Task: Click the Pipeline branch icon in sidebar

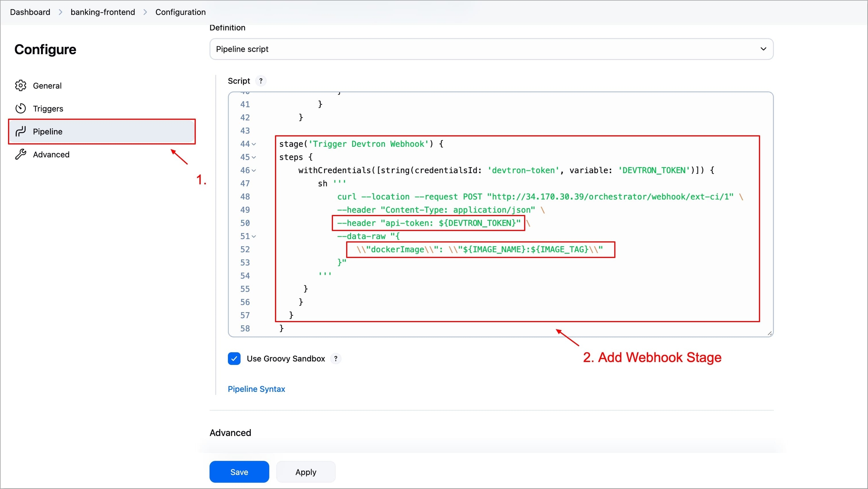Action: 21,131
